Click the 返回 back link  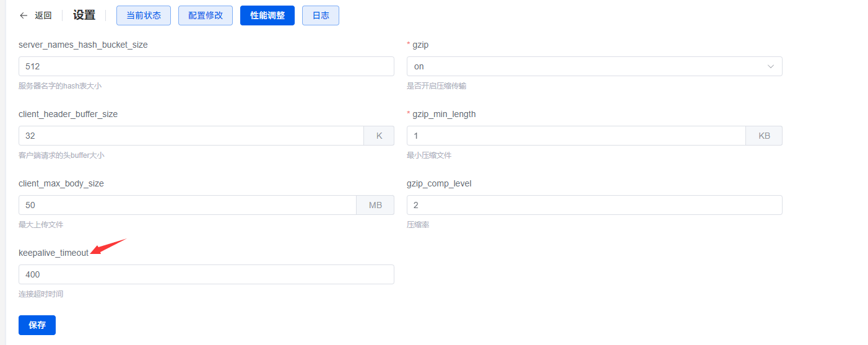[43, 15]
